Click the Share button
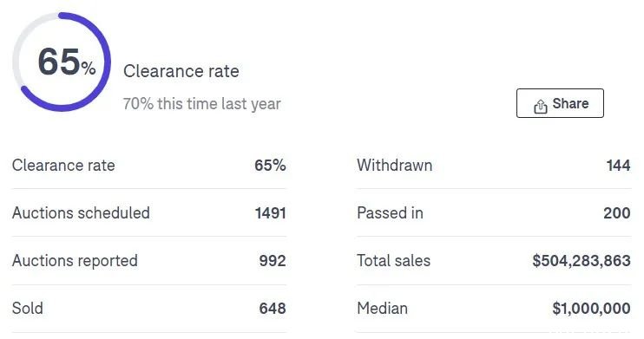Image resolution: width=644 pixels, height=339 pixels. 560,103
